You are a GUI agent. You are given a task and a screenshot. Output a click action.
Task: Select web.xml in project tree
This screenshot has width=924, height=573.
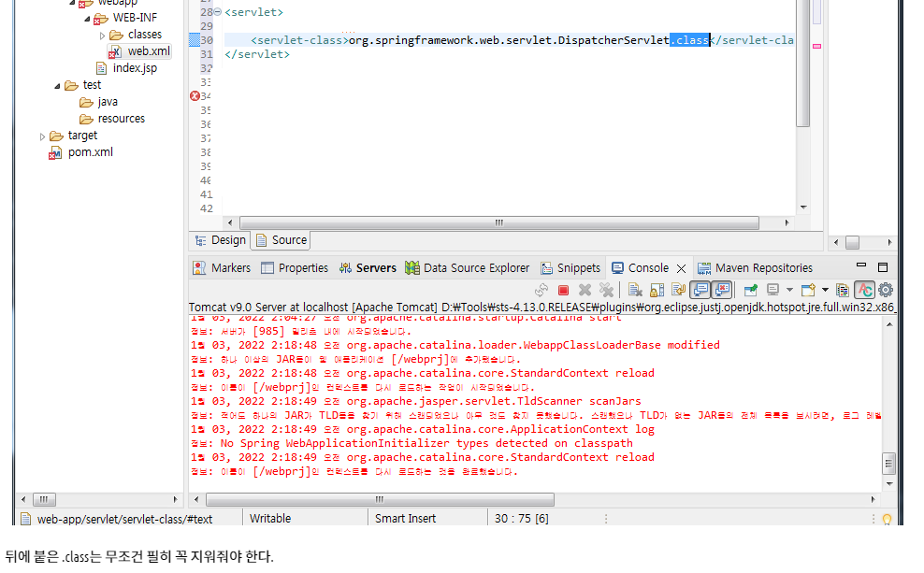149,51
